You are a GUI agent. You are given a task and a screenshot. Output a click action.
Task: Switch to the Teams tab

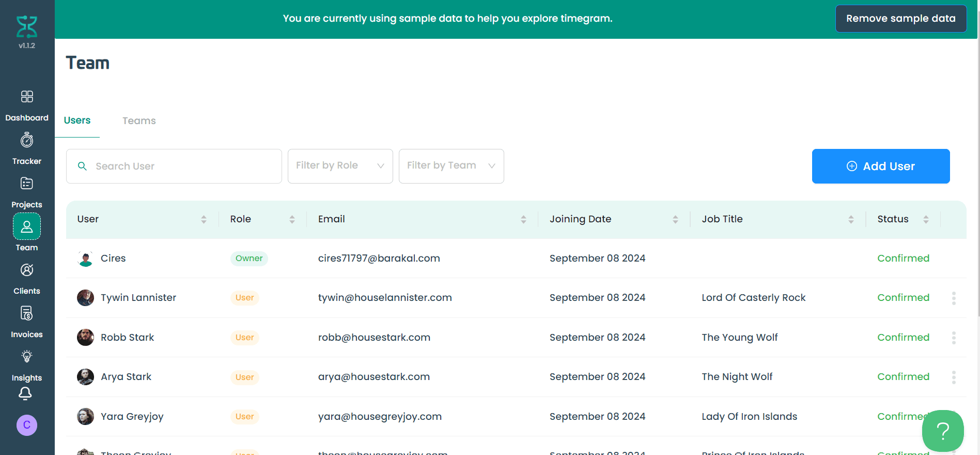click(139, 120)
